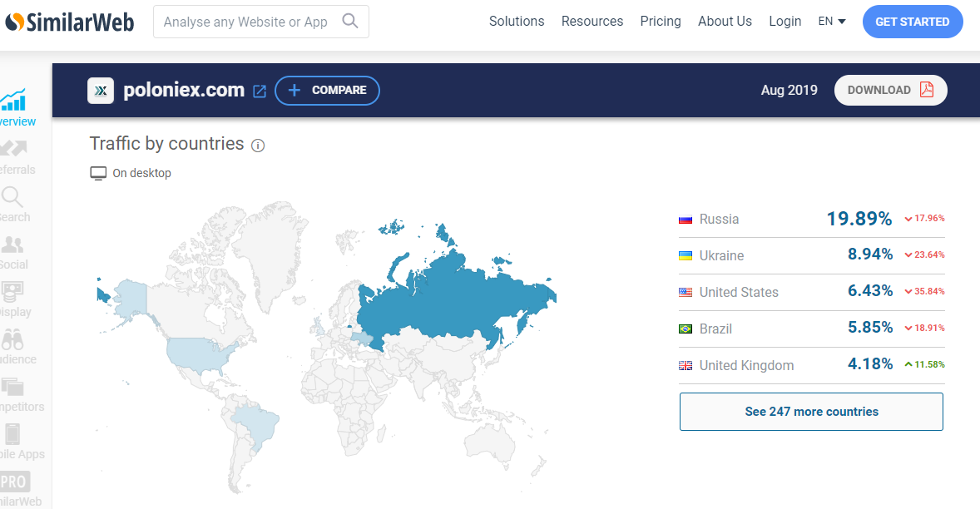Go to the Pricing page
980x509 pixels.
[x=660, y=22]
